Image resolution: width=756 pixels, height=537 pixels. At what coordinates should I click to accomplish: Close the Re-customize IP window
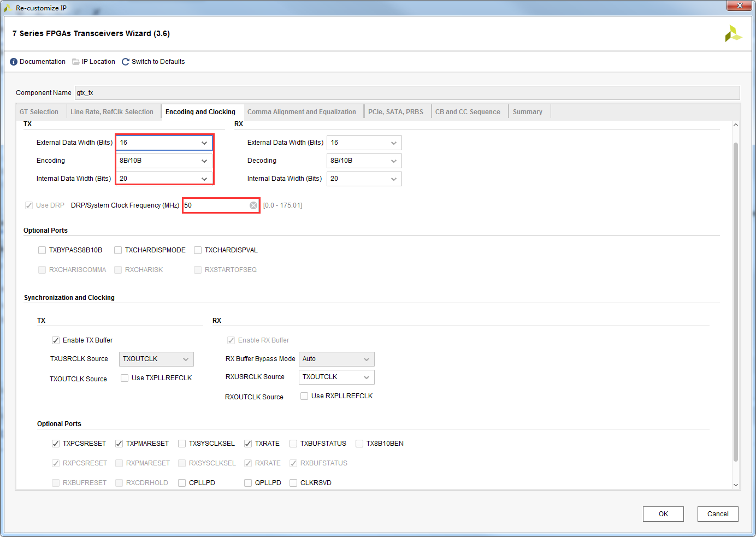740,5
